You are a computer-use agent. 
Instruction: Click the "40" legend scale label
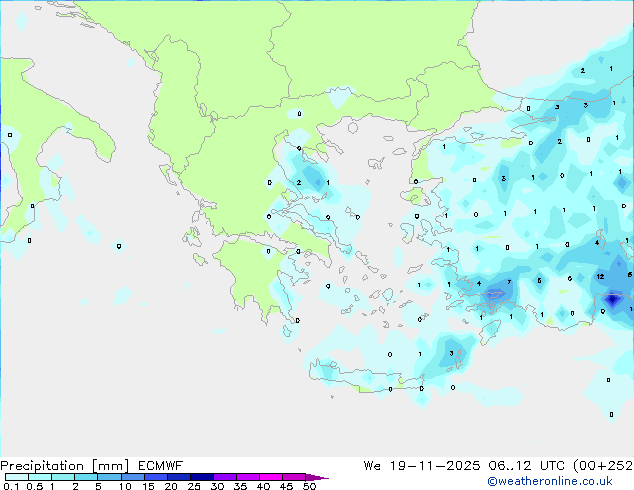point(263,486)
